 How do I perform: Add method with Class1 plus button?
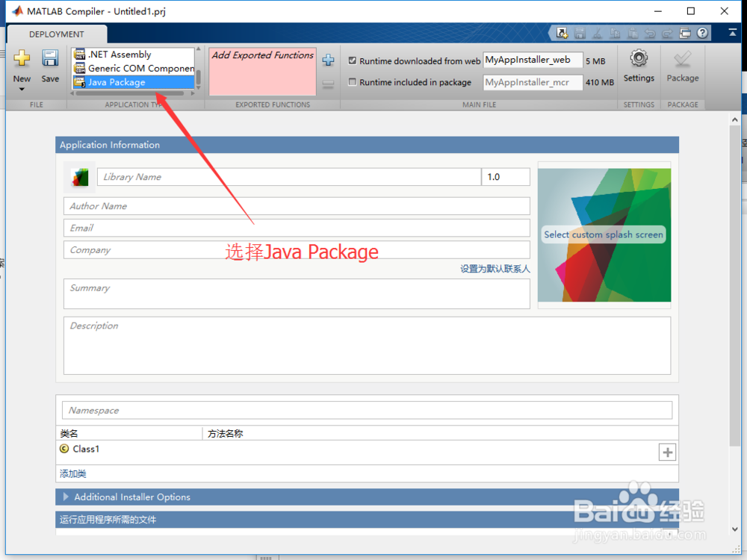(x=667, y=452)
